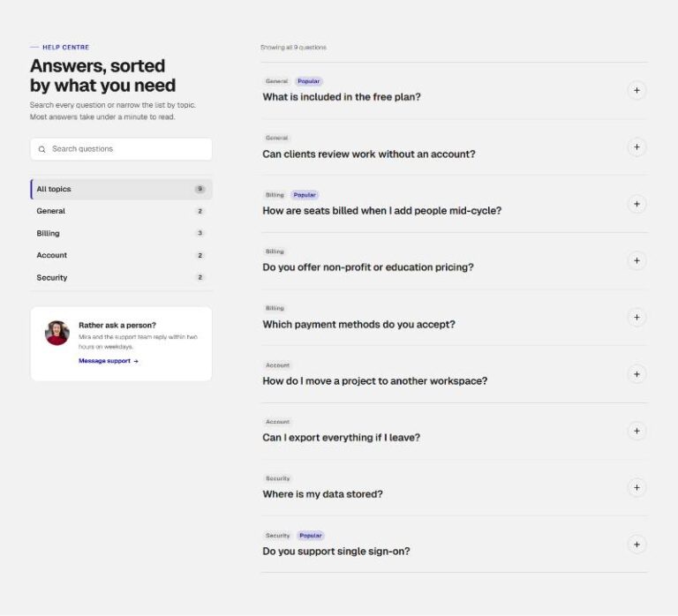Click the count badge beside Billing
Image resolution: width=678 pixels, height=616 pixels.
click(200, 233)
